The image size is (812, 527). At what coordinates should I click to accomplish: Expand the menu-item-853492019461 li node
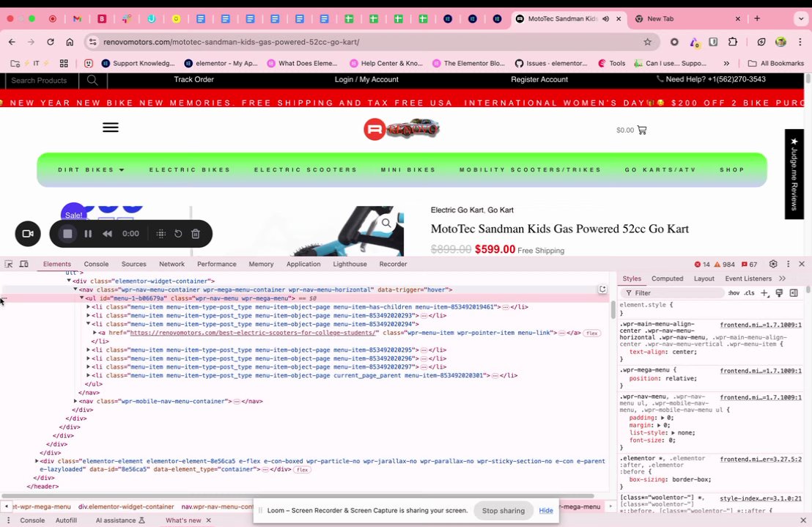pyautogui.click(x=88, y=307)
